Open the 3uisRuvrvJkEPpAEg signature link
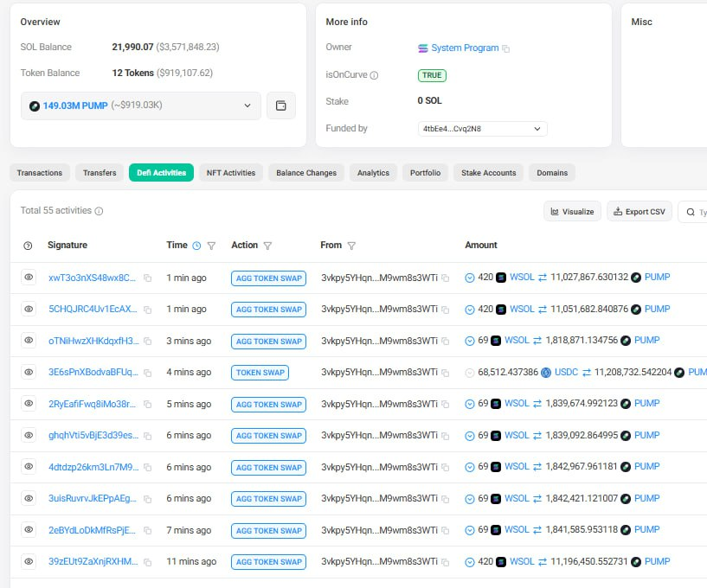This screenshot has width=707, height=588. click(x=93, y=498)
